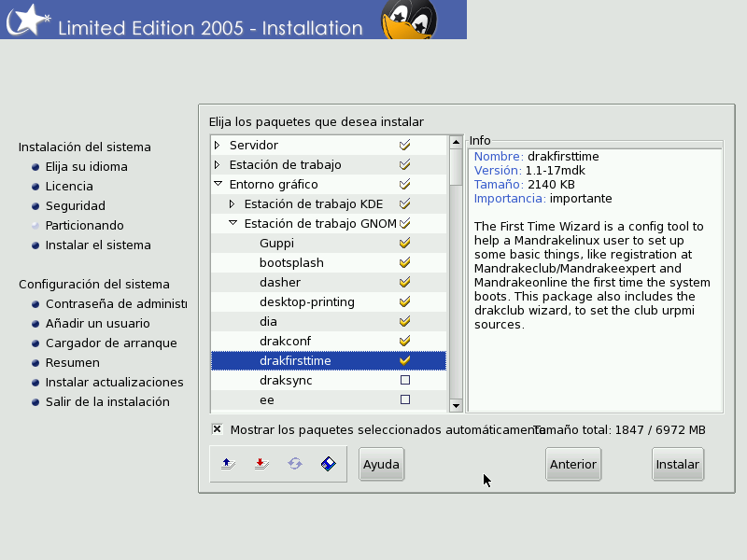The width and height of the screenshot is (747, 560).
Task: Click the package list scroll down arrow
Action: pos(456,406)
